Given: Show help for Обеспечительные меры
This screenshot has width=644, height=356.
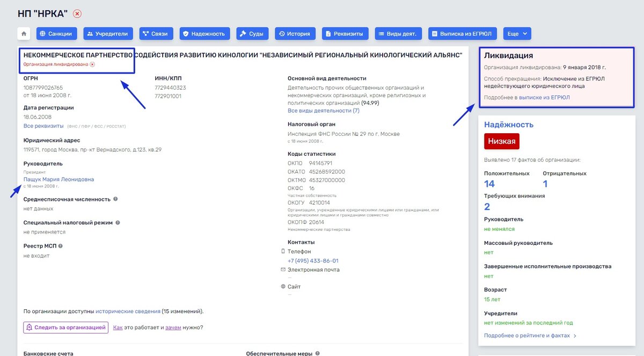Looking at the screenshot, I should pyautogui.click(x=318, y=353).
